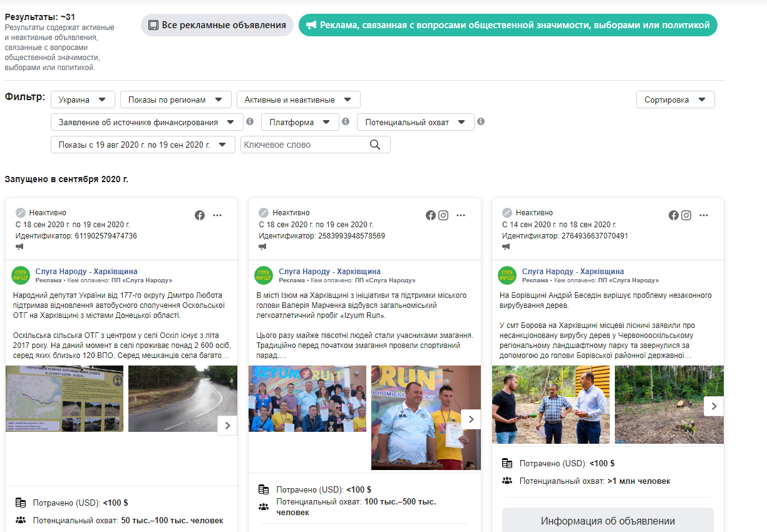Click info icon next to Платформа filter
Image resolution: width=767 pixels, height=532 pixels.
point(346,121)
